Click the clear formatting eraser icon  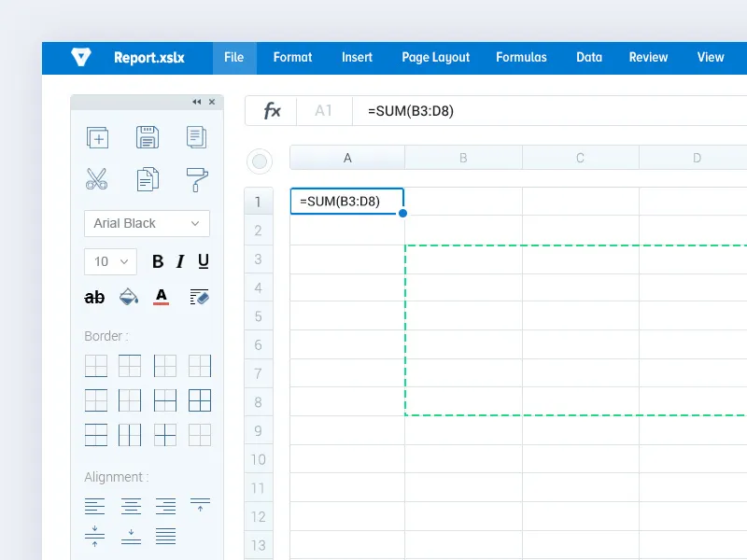(199, 297)
